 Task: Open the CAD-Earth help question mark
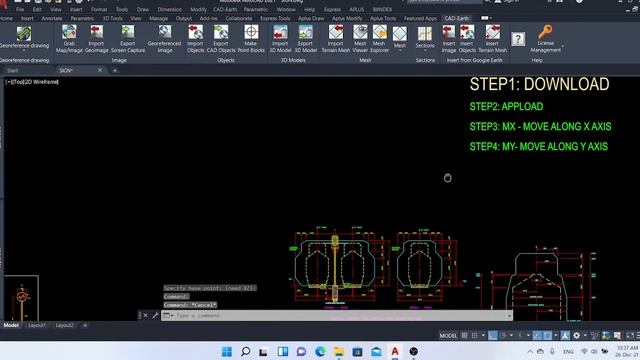[518, 39]
